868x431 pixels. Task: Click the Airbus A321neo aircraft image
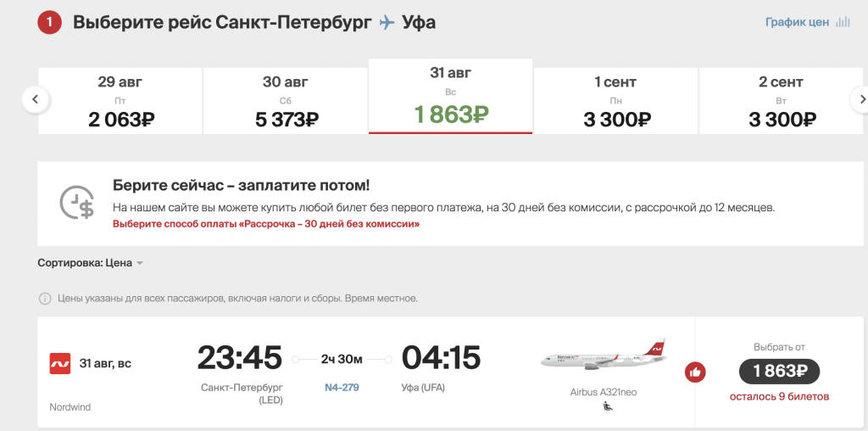point(604,355)
